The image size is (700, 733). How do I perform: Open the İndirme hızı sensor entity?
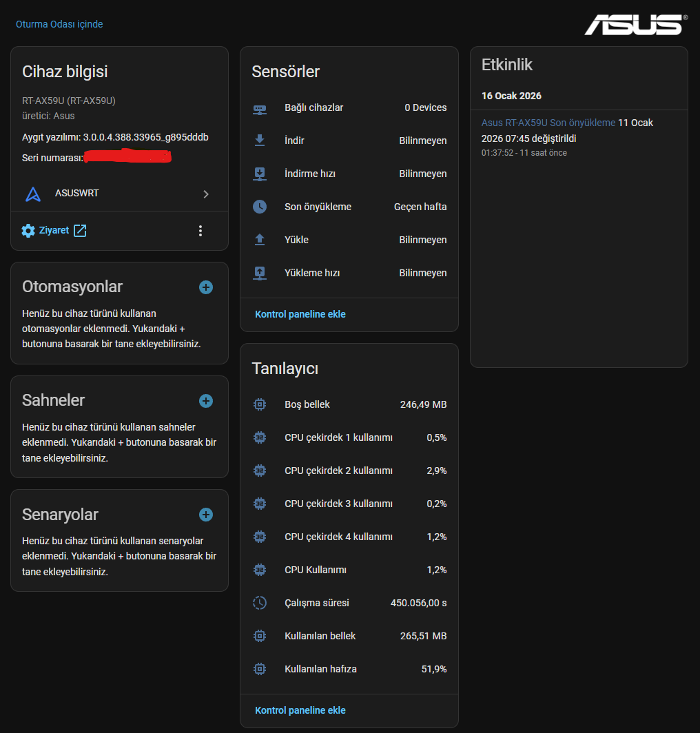tap(349, 174)
